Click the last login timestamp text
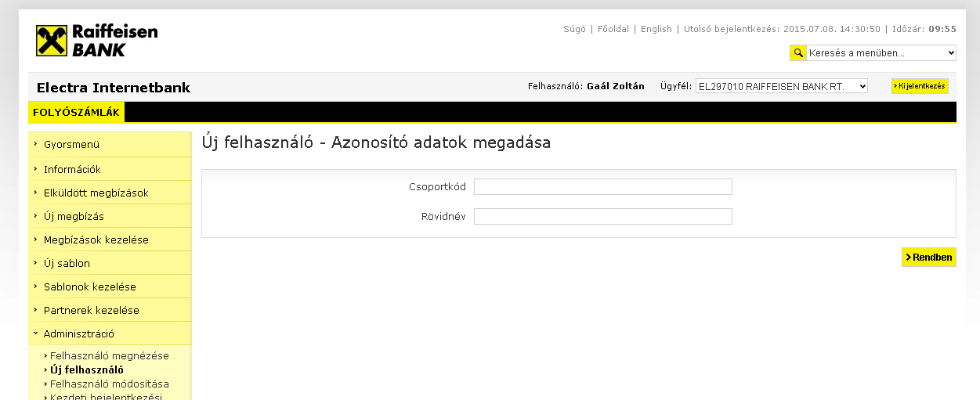This screenshot has height=400, width=980. click(781, 29)
